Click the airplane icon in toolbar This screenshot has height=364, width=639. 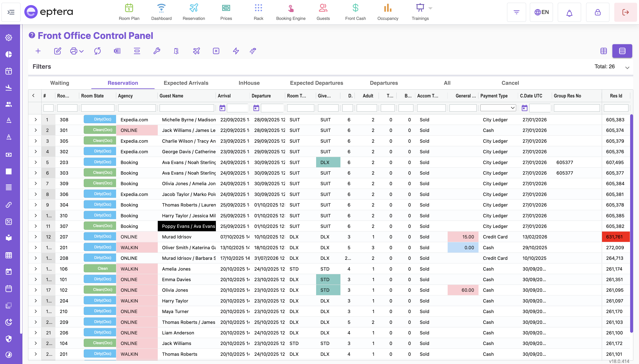coord(196,51)
